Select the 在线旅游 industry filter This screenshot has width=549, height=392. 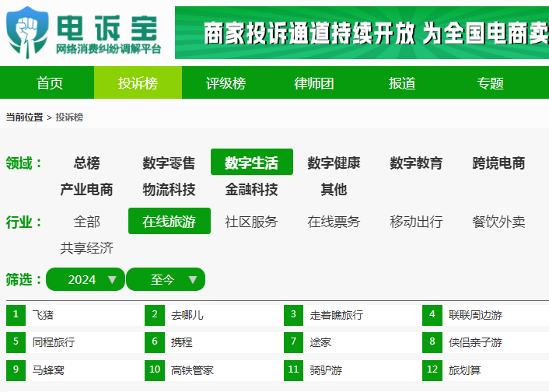click(170, 221)
